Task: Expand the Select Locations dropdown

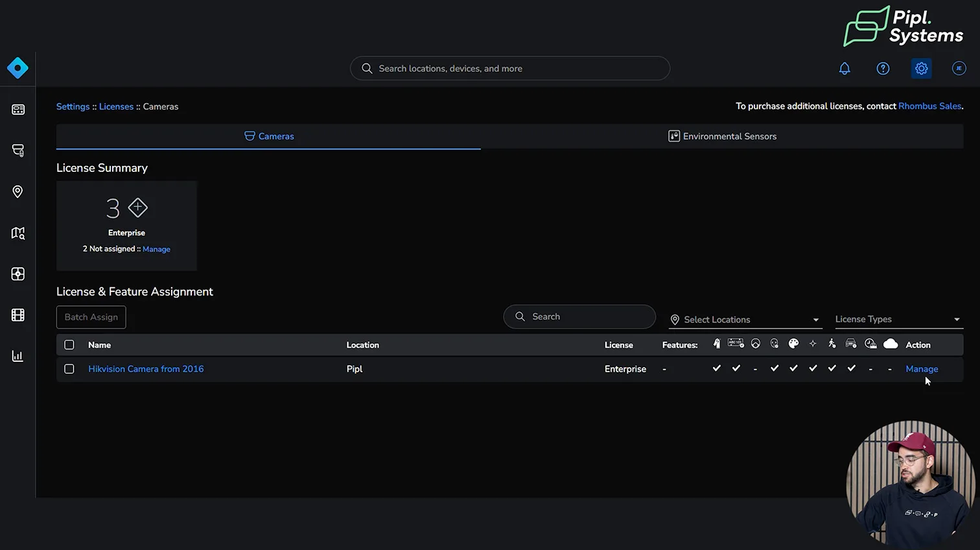Action: pos(744,320)
